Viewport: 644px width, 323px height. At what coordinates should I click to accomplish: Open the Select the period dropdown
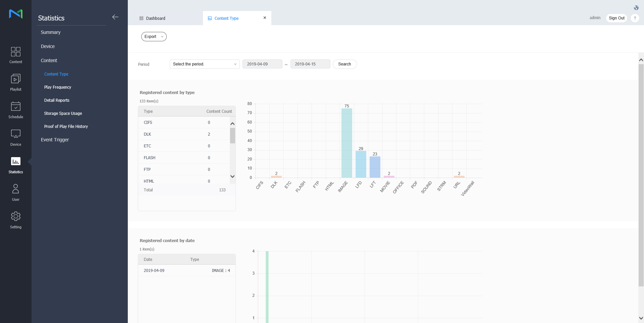204,64
